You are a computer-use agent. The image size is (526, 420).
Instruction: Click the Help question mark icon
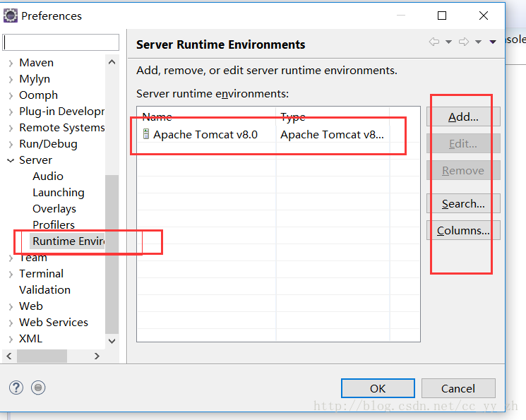click(x=16, y=388)
